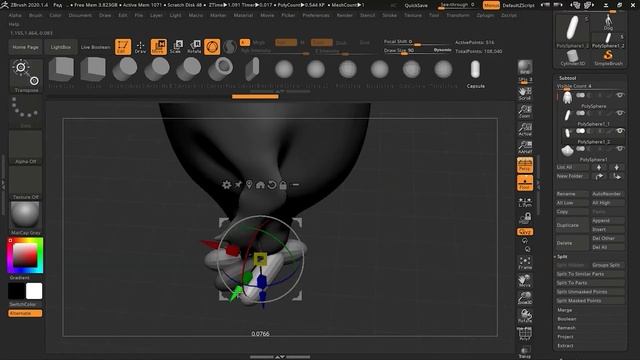
Task: Select the black secondary color swatch
Action: [x=17, y=291]
